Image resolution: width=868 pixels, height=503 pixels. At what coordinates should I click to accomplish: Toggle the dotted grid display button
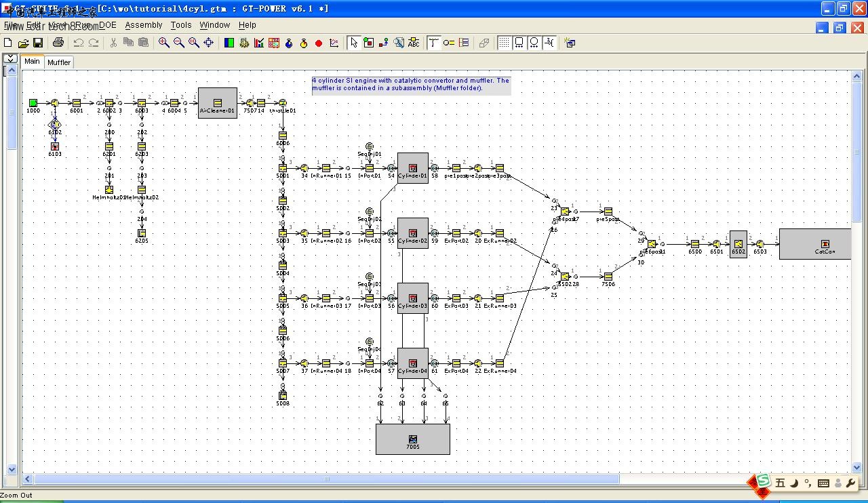click(x=505, y=43)
